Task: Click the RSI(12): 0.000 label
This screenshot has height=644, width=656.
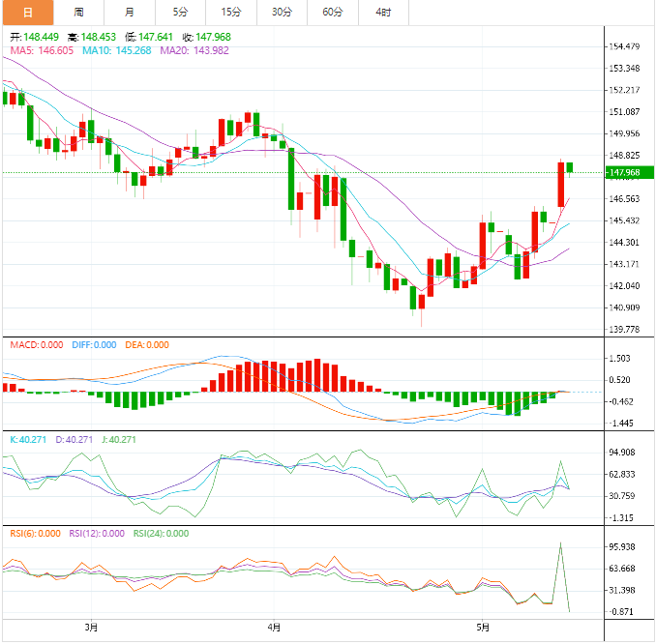Action: 97,534
